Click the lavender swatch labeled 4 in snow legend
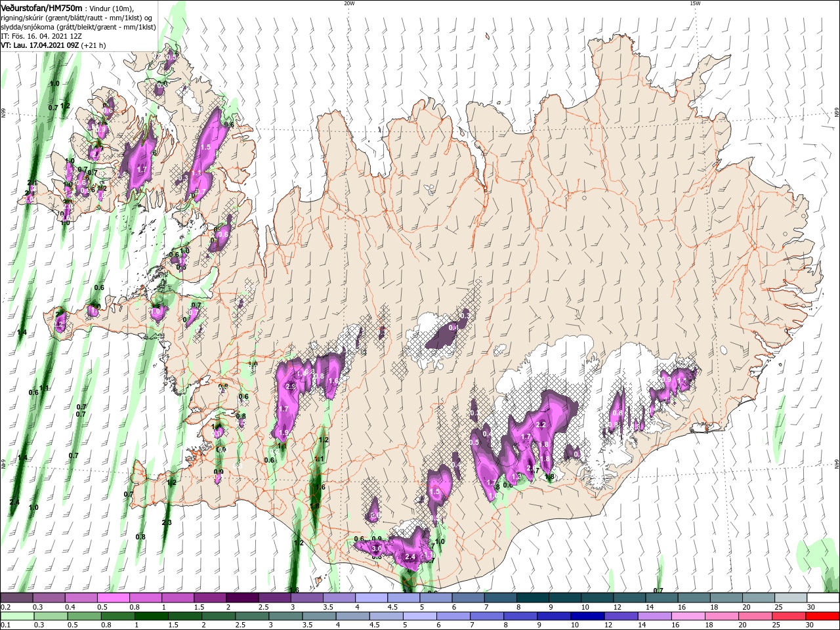The width and height of the screenshot is (840, 630). click(371, 598)
